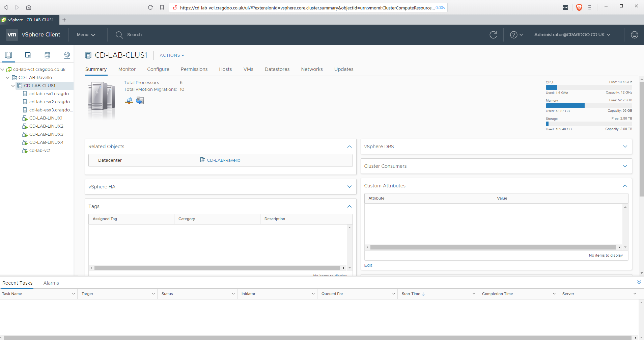Viewport: 644px width, 340px height.
Task: Select cd-lab-esx1 host in tree
Action: [x=50, y=94]
